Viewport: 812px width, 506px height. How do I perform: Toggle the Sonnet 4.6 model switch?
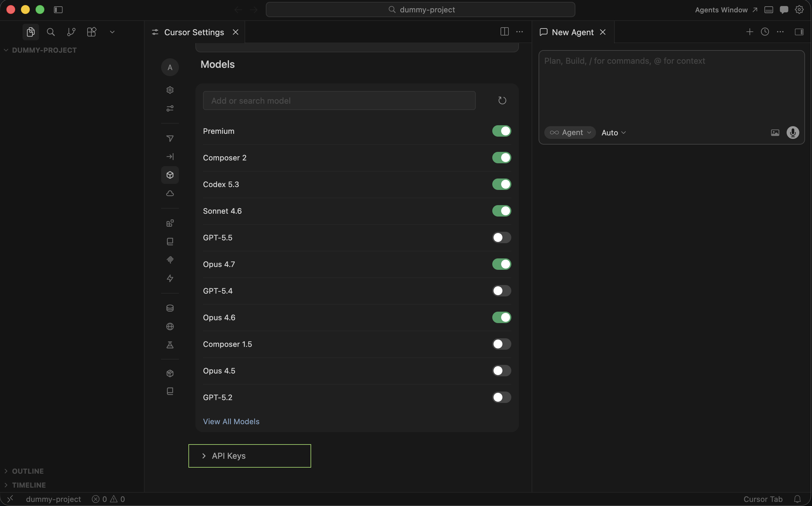[x=501, y=211]
